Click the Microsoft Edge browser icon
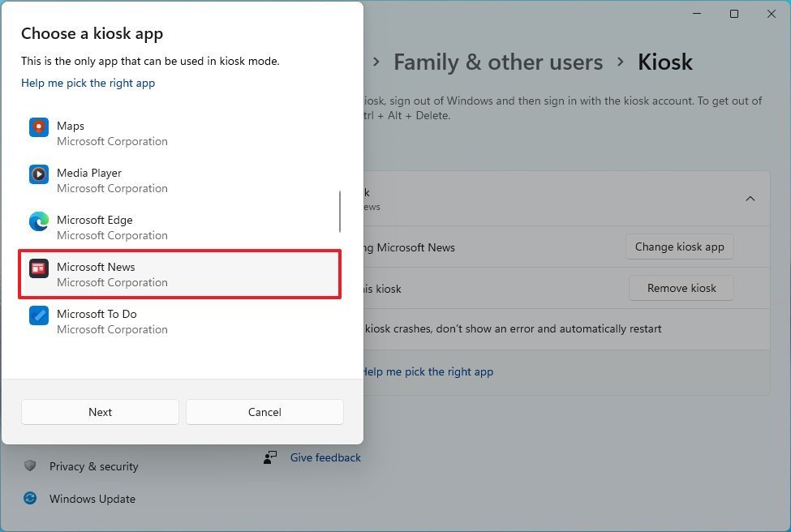 pos(38,221)
